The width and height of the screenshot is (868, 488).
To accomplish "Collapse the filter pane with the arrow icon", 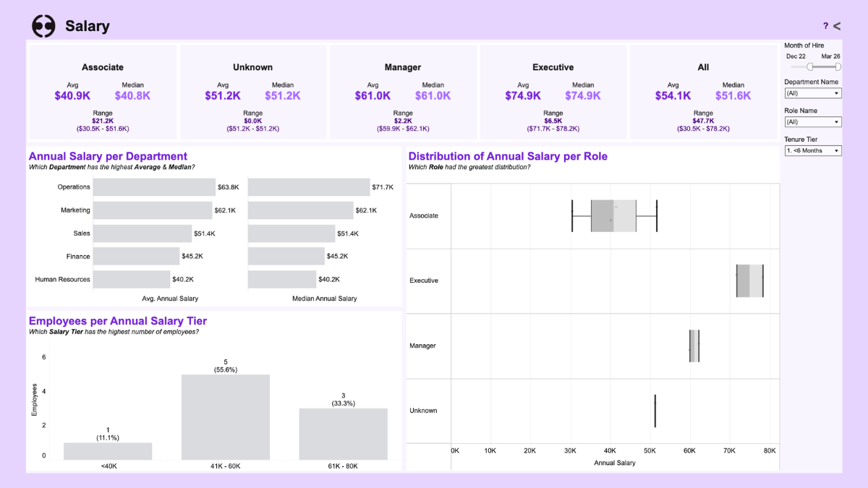I will (837, 25).
